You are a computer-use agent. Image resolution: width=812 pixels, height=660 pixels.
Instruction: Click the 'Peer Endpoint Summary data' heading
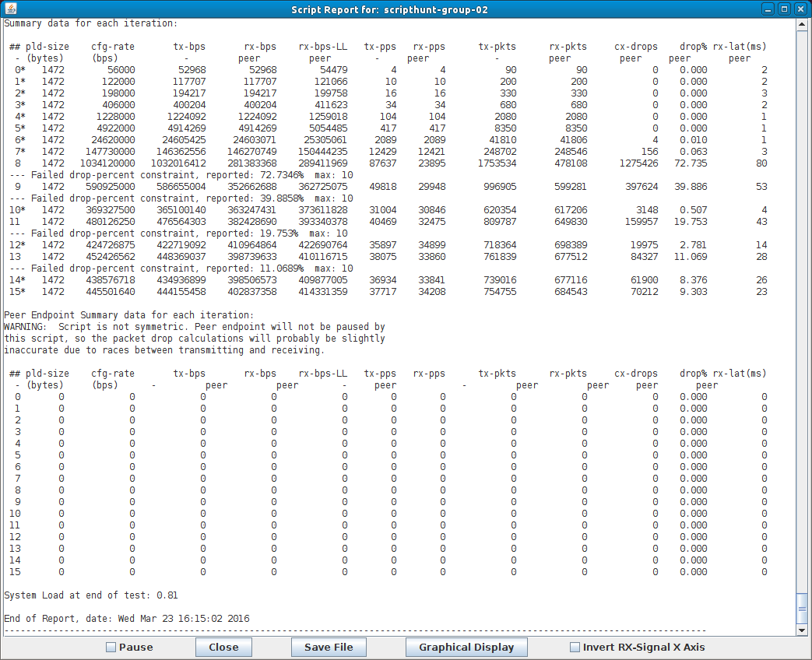click(128, 315)
